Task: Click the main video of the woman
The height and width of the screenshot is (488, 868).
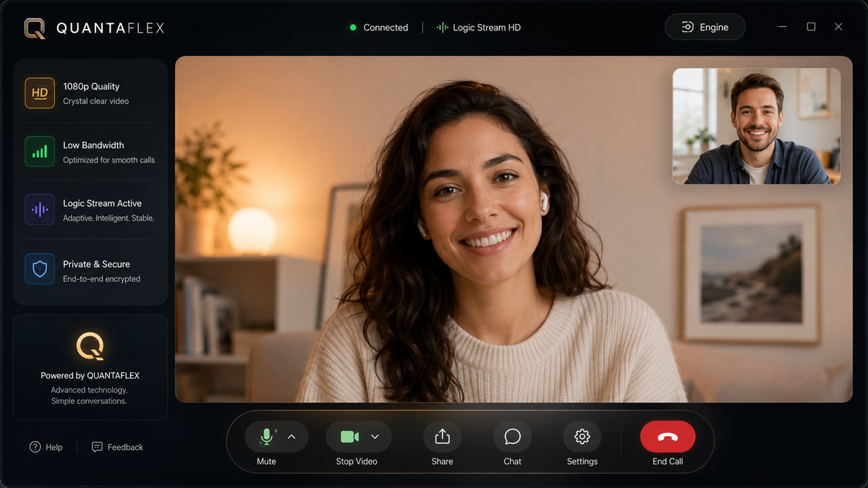Action: coord(514,229)
